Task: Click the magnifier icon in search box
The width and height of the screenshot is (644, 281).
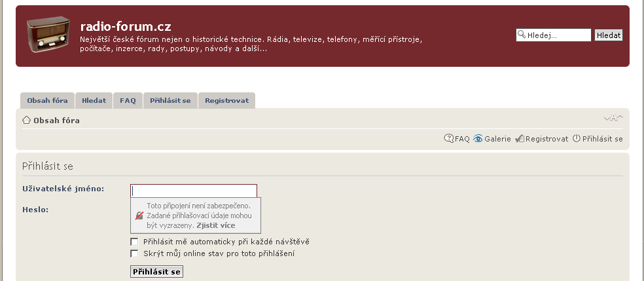Action: click(x=522, y=35)
